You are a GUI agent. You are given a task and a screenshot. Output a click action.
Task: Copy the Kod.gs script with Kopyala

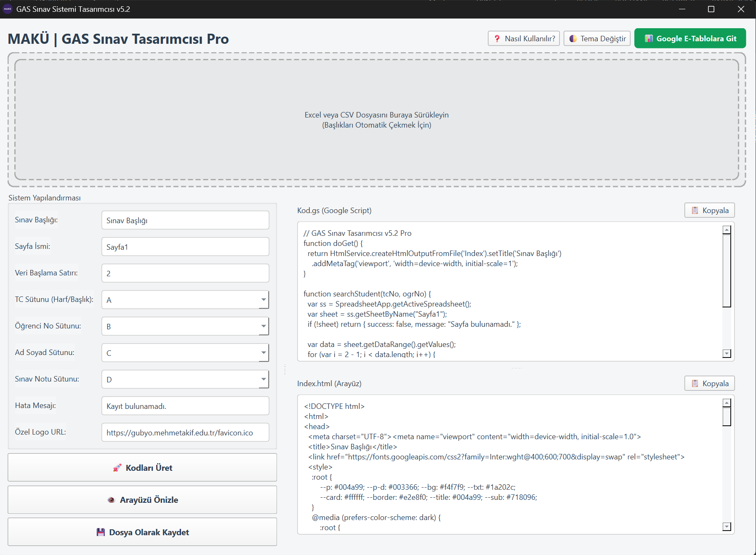click(710, 210)
